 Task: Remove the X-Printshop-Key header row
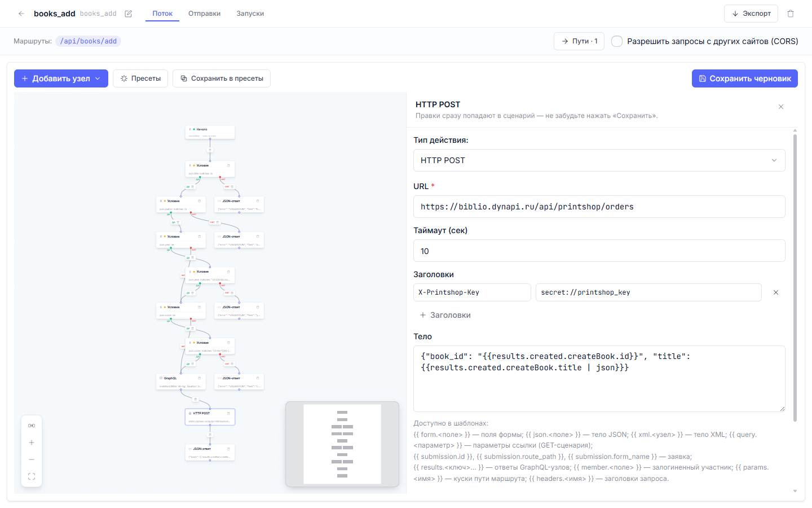[776, 292]
